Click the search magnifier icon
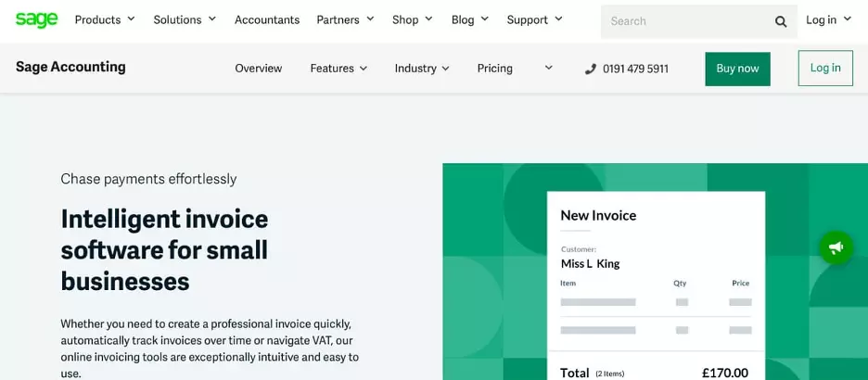The height and width of the screenshot is (380, 868). tap(781, 21)
